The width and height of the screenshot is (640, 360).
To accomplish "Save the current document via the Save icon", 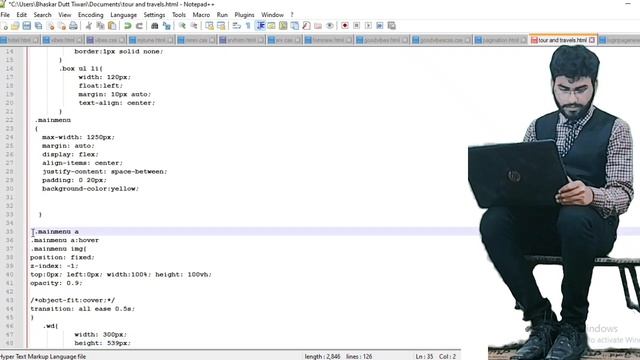I will 27,26.
